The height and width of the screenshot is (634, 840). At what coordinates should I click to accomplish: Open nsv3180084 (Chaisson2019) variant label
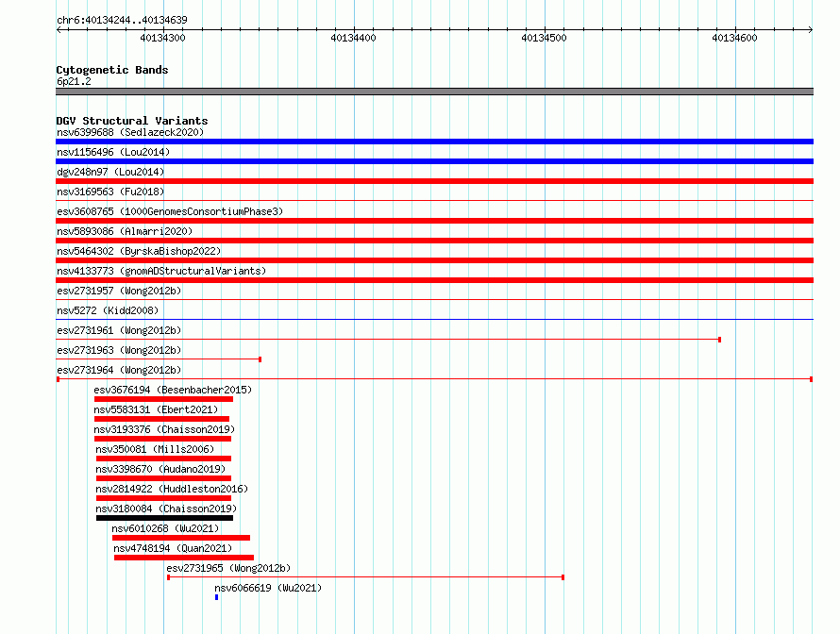(166, 509)
